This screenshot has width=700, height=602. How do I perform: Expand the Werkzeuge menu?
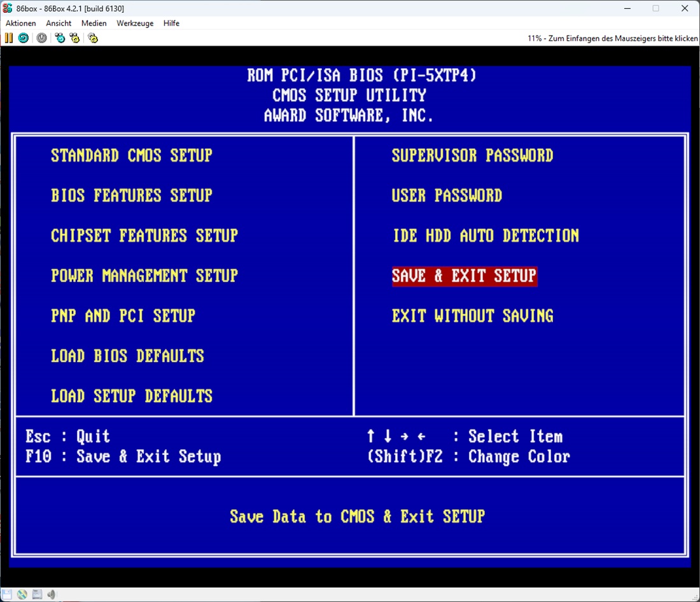pyautogui.click(x=135, y=24)
